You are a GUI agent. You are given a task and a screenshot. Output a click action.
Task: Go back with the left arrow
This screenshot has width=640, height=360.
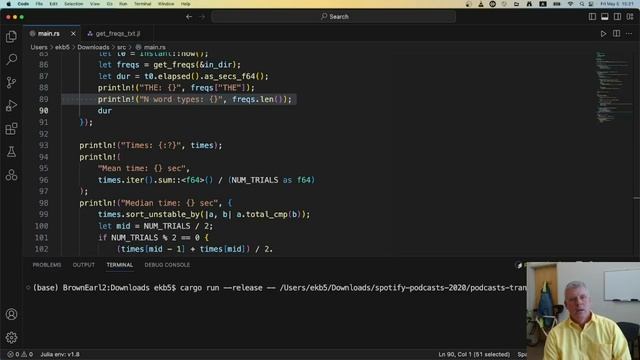pyautogui.click(x=189, y=17)
